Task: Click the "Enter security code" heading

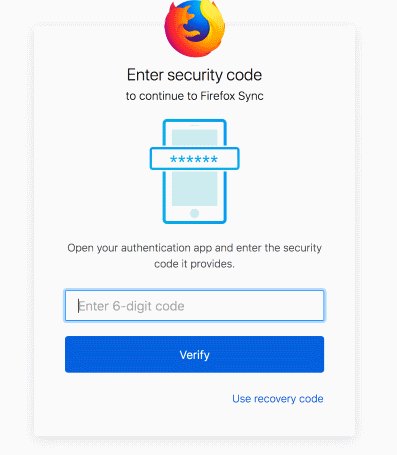Action: [194, 75]
